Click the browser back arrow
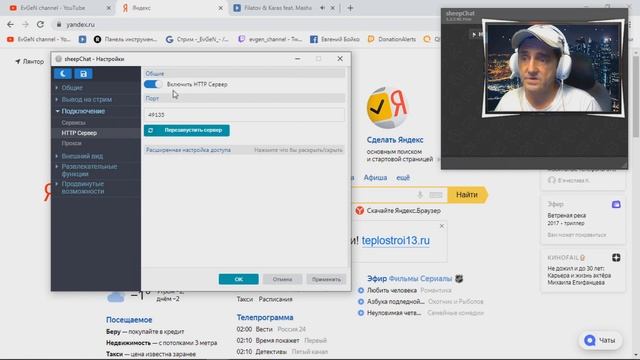Viewport: 640px width, 360px height. (x=10, y=24)
